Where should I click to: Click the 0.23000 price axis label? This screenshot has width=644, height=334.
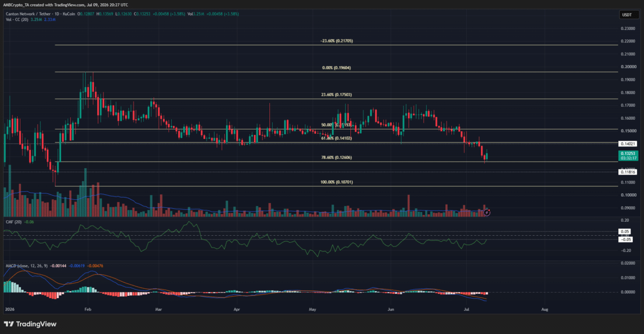628,28
